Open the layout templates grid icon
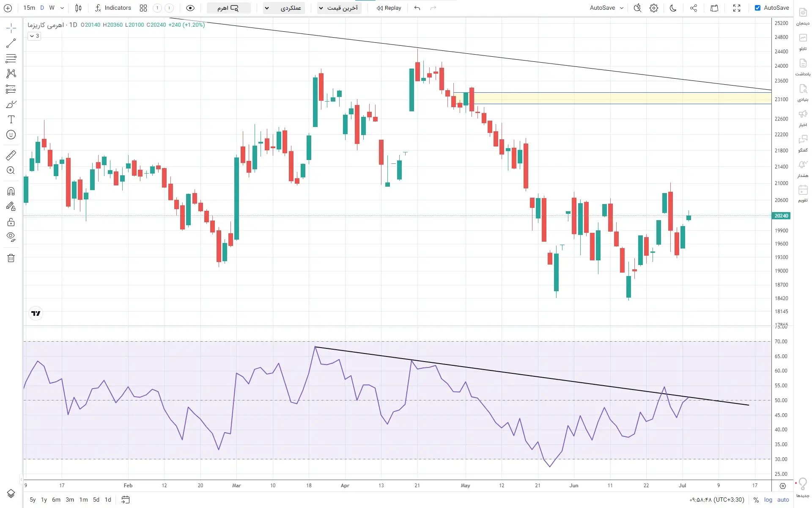Viewport: 812px width, 508px height. click(x=143, y=8)
